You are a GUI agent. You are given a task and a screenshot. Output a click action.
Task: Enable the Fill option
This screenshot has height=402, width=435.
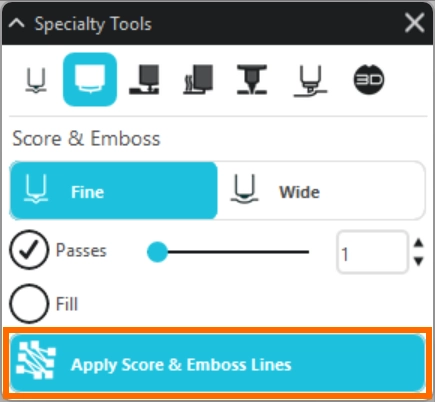point(29,304)
